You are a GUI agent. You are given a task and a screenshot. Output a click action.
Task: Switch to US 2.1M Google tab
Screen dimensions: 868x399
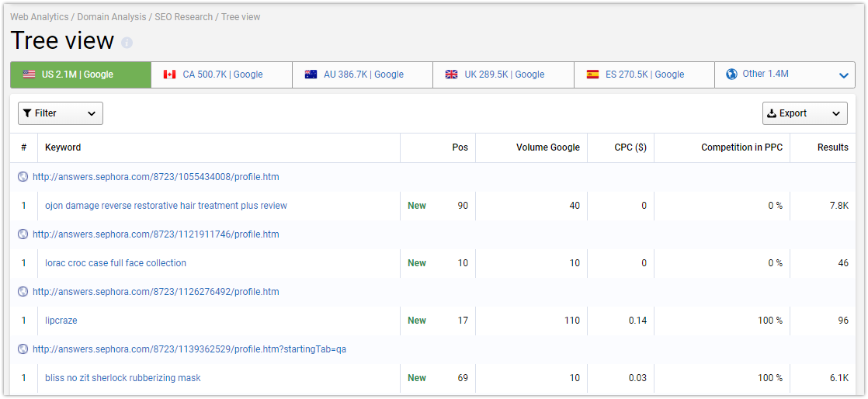point(81,75)
